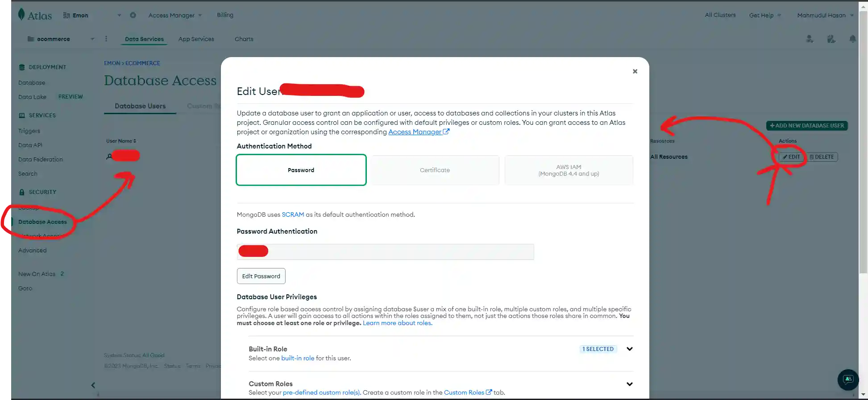Sort the table by User Name
868x400 pixels.
coord(121,141)
